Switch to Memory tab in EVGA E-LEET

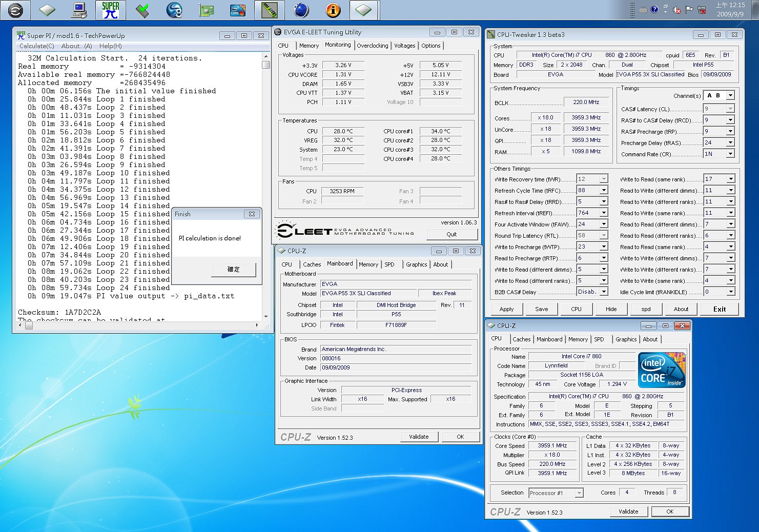[309, 46]
